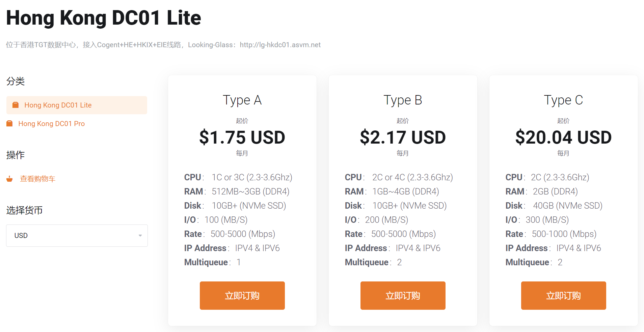Image resolution: width=644 pixels, height=332 pixels.
Task: Click the dropdown arrow on the currency selector
Action: [140, 235]
